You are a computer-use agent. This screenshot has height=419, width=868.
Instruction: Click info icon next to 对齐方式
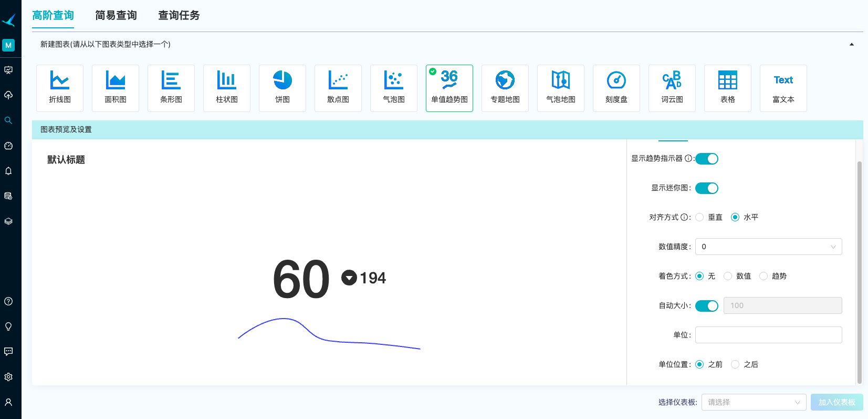pyautogui.click(x=684, y=217)
